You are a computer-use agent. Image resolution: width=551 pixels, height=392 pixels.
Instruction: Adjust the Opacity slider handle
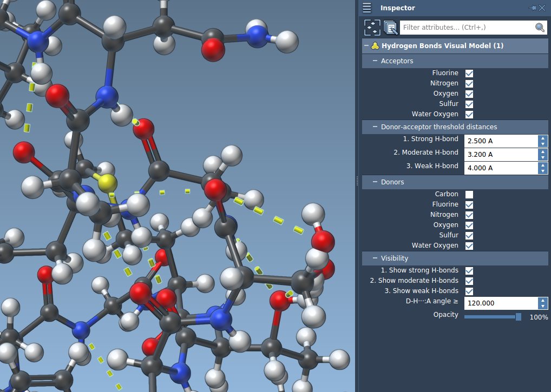pos(518,317)
